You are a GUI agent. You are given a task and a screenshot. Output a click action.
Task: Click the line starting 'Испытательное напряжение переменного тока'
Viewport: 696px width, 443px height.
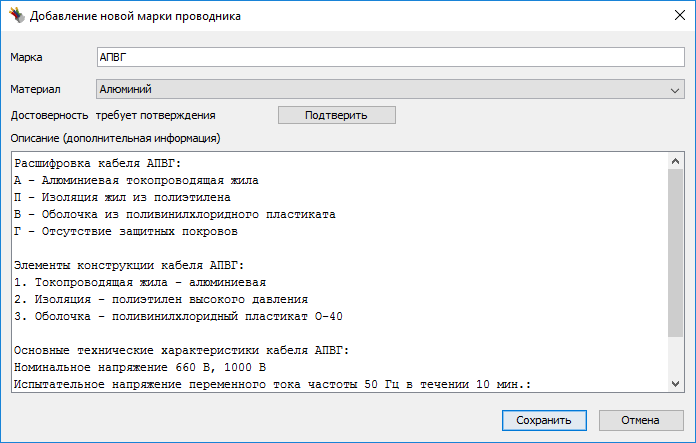[273, 384]
